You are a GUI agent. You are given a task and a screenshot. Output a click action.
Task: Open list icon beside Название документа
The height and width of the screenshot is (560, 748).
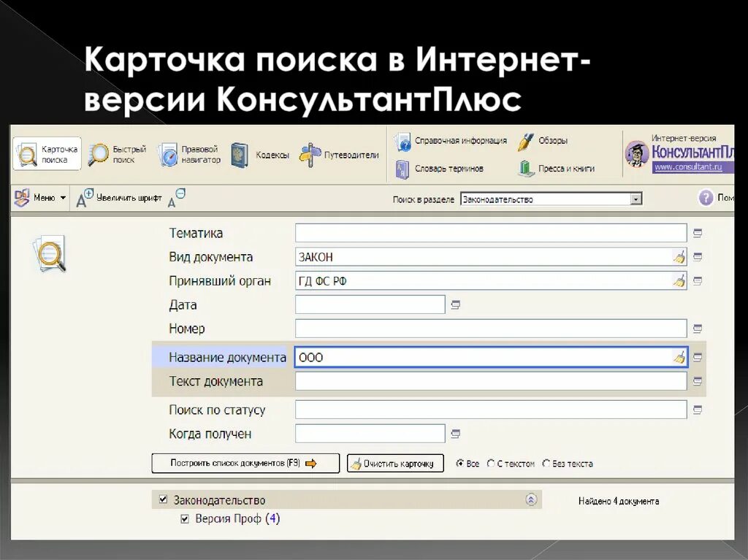(x=698, y=357)
